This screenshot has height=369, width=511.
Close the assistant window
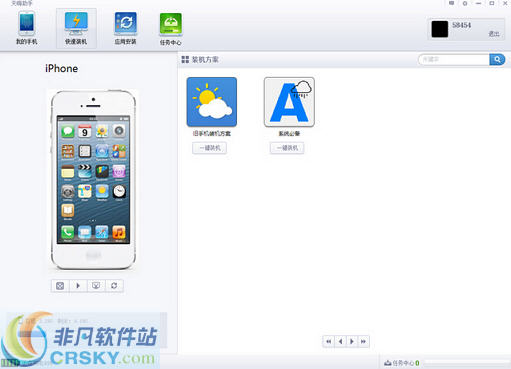[x=505, y=3]
